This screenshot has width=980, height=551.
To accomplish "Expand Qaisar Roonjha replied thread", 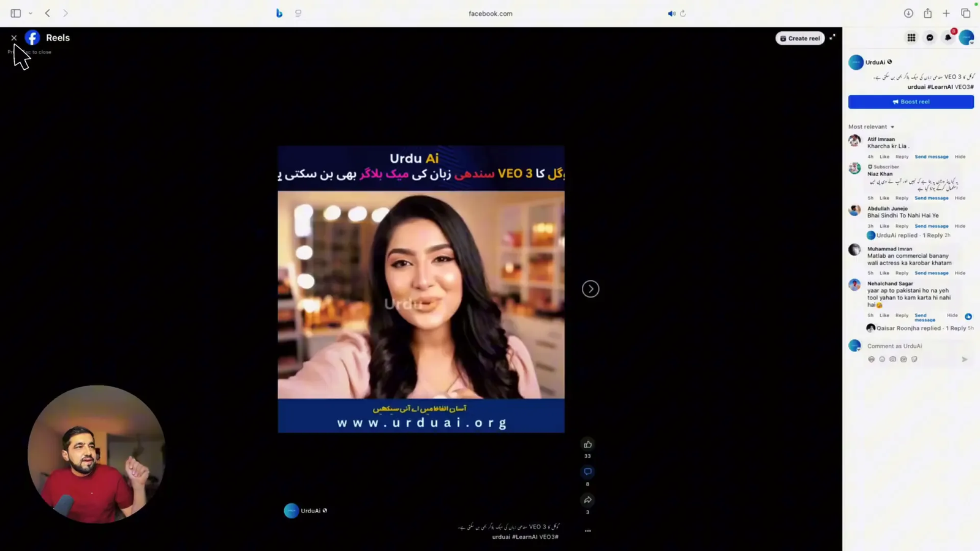I will point(919,328).
